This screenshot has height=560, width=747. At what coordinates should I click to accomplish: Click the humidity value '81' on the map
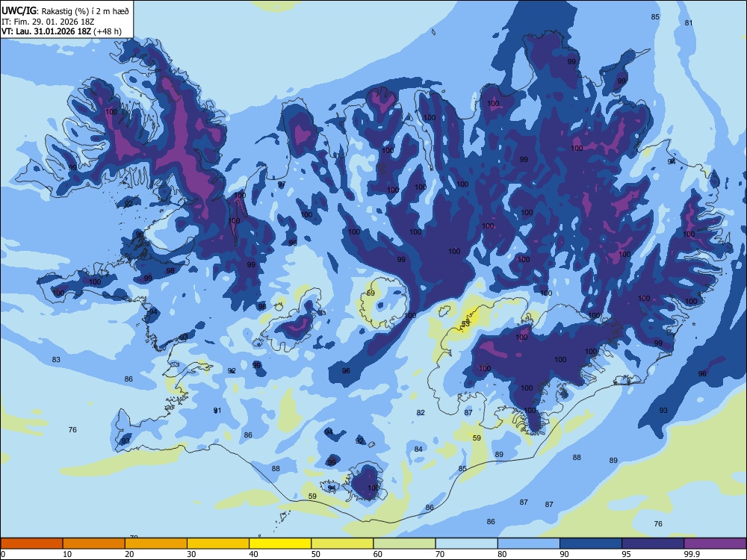689,23
